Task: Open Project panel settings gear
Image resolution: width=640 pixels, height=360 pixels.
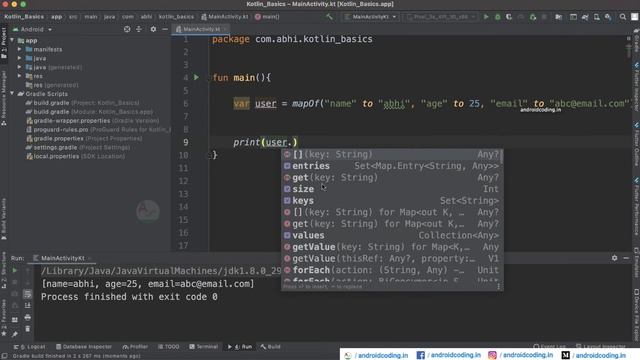Action: (153, 29)
